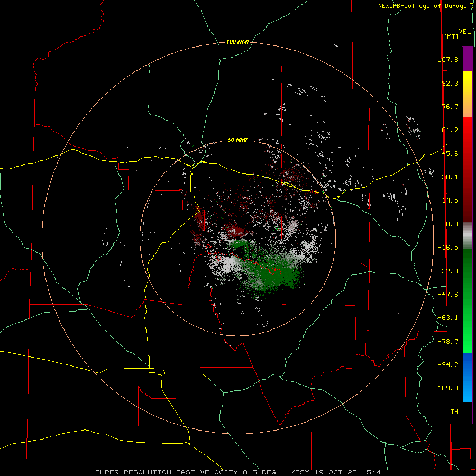Select the 92.3 value on velocity scale
476x476 pixels.
pos(450,83)
